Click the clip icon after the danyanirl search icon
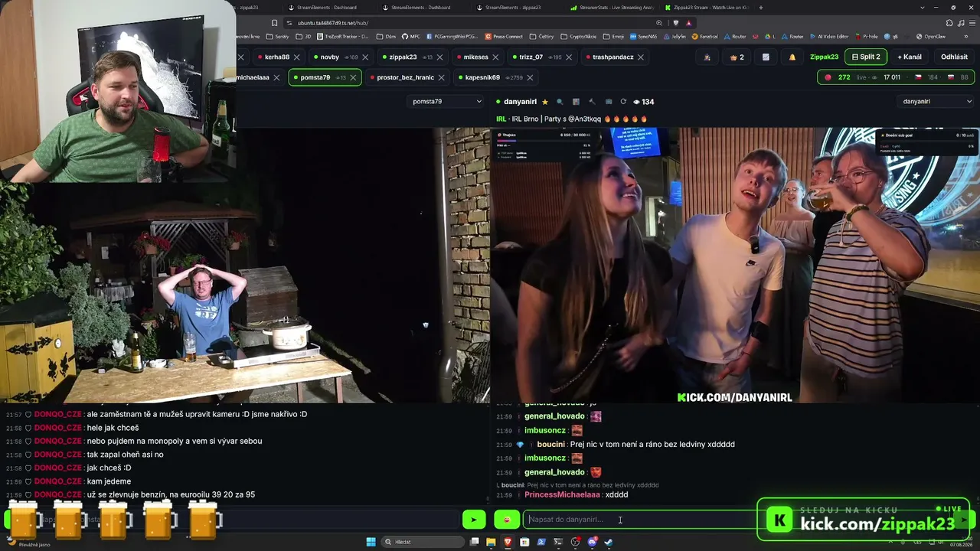This screenshot has height=551, width=980. tap(576, 102)
